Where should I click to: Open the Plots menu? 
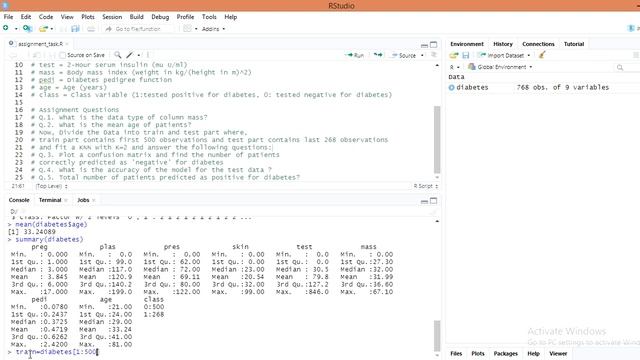[88, 17]
